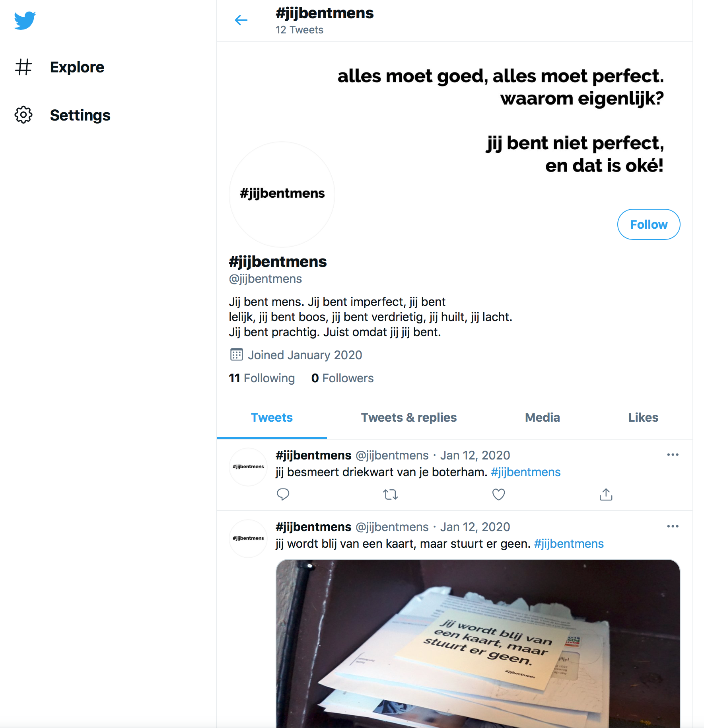Open the large profile picture
The image size is (704, 728).
click(282, 194)
